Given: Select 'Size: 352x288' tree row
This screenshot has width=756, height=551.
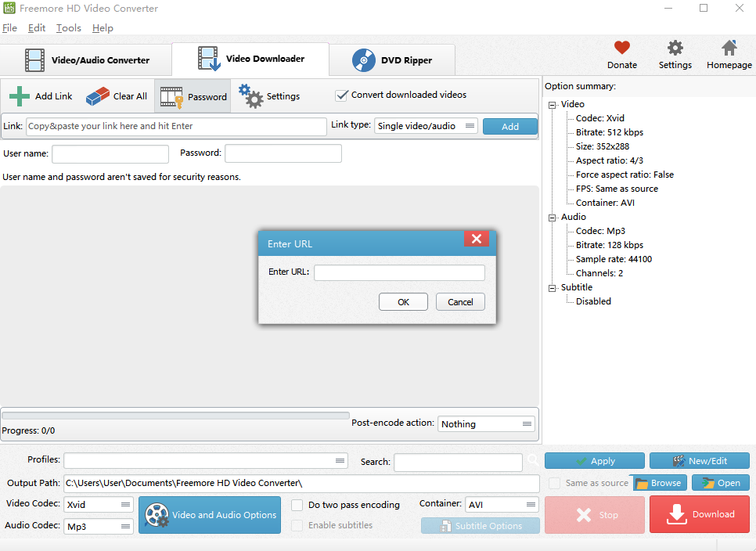Looking at the screenshot, I should coord(602,146).
